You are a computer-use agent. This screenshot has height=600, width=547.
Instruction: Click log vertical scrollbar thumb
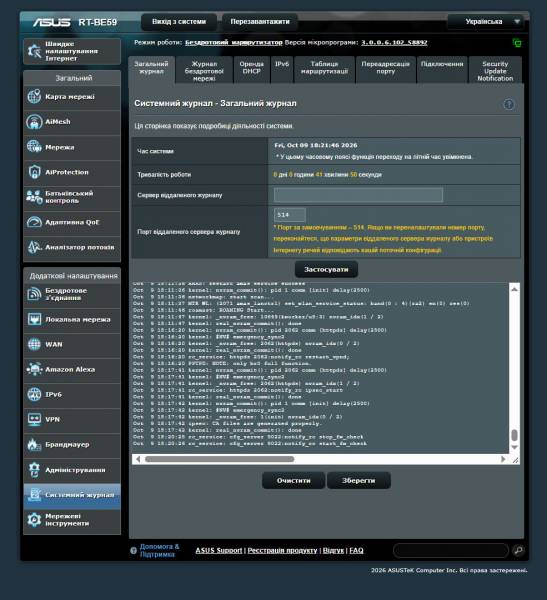(x=514, y=435)
